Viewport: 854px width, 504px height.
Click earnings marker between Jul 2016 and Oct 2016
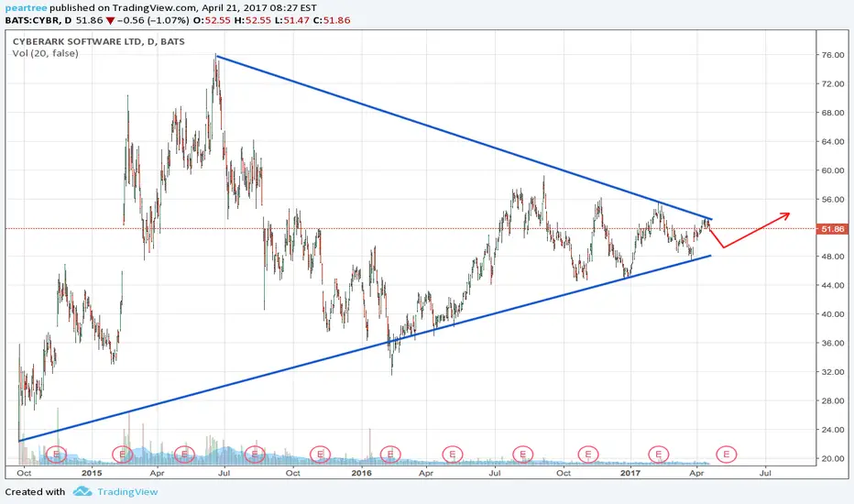pyautogui.click(x=523, y=454)
